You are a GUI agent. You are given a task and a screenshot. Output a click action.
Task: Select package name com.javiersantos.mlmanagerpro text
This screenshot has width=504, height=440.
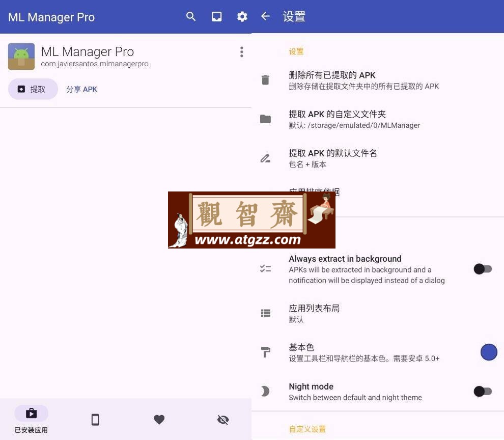coord(95,64)
